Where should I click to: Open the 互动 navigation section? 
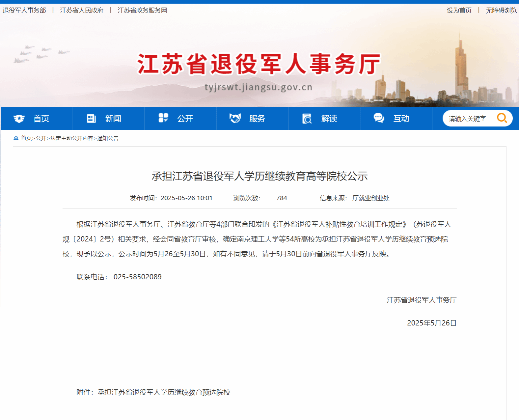401,119
